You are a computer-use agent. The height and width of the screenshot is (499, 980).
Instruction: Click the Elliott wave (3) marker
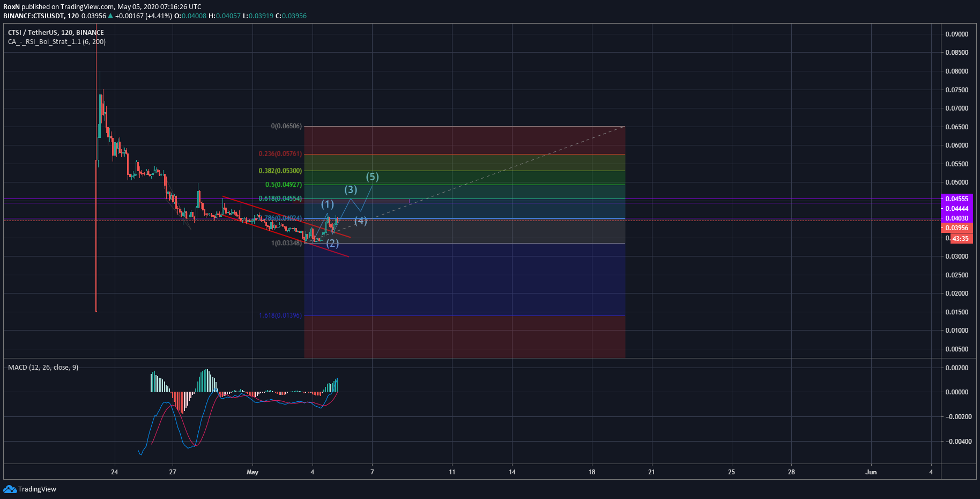coord(351,189)
